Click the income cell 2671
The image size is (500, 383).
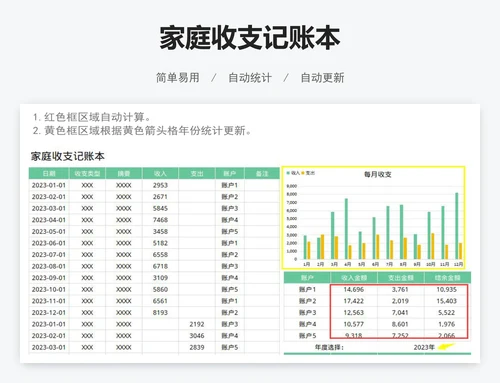(x=160, y=197)
